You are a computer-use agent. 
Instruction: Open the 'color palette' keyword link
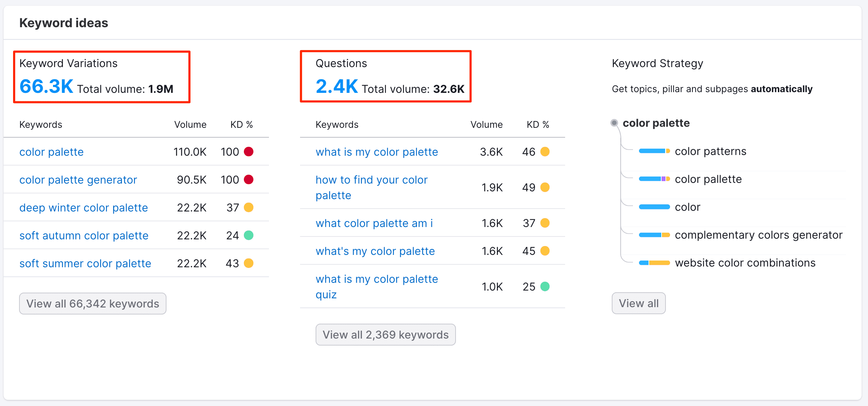[x=52, y=152]
